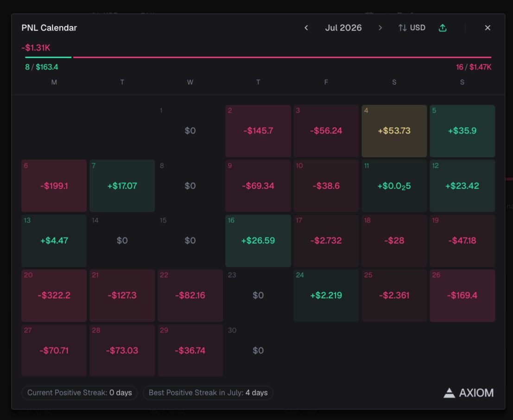Select the July 24 cell showing +$2.219

(x=326, y=296)
